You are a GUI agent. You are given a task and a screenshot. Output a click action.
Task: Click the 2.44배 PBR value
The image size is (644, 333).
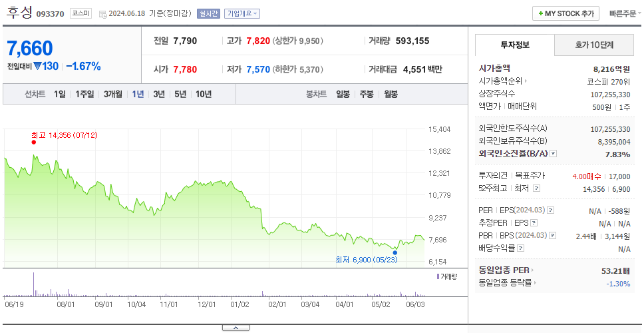[586, 236]
